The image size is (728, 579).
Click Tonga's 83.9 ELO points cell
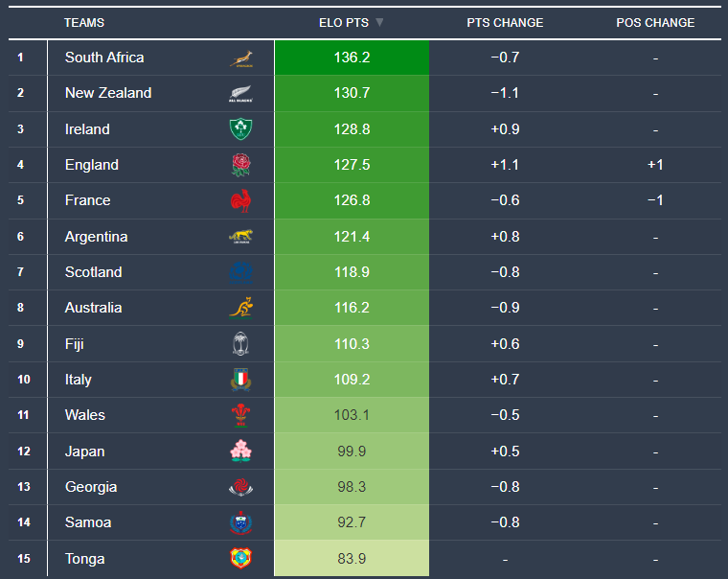tap(351, 559)
